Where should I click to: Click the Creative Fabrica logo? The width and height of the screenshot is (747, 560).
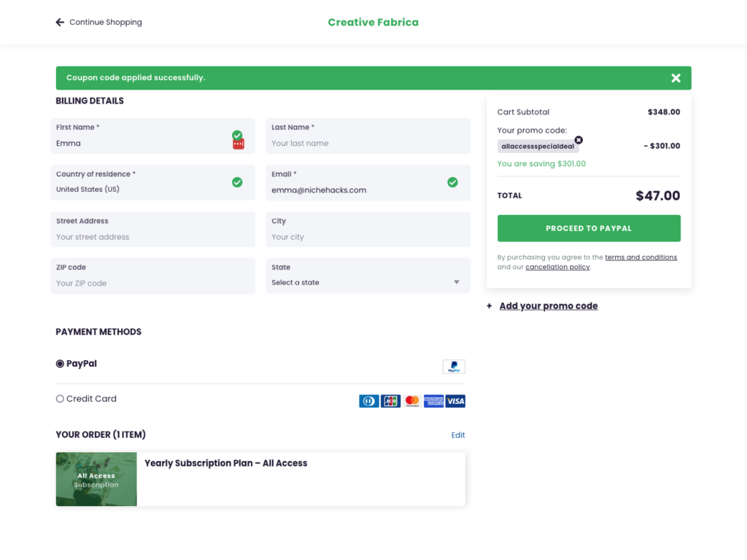tap(373, 23)
